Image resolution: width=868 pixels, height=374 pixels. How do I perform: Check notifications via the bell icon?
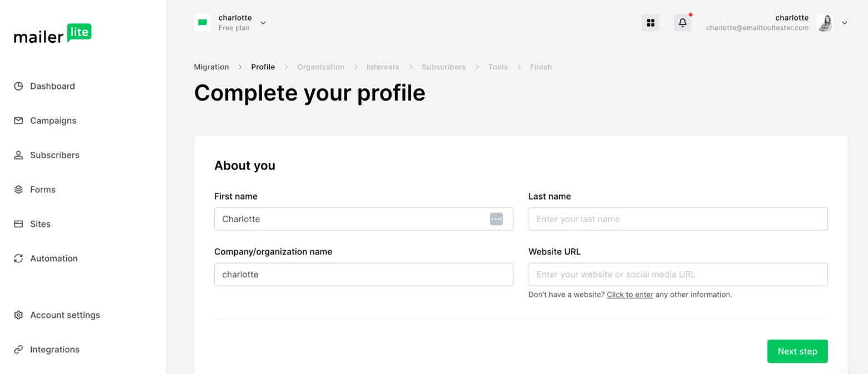point(682,22)
